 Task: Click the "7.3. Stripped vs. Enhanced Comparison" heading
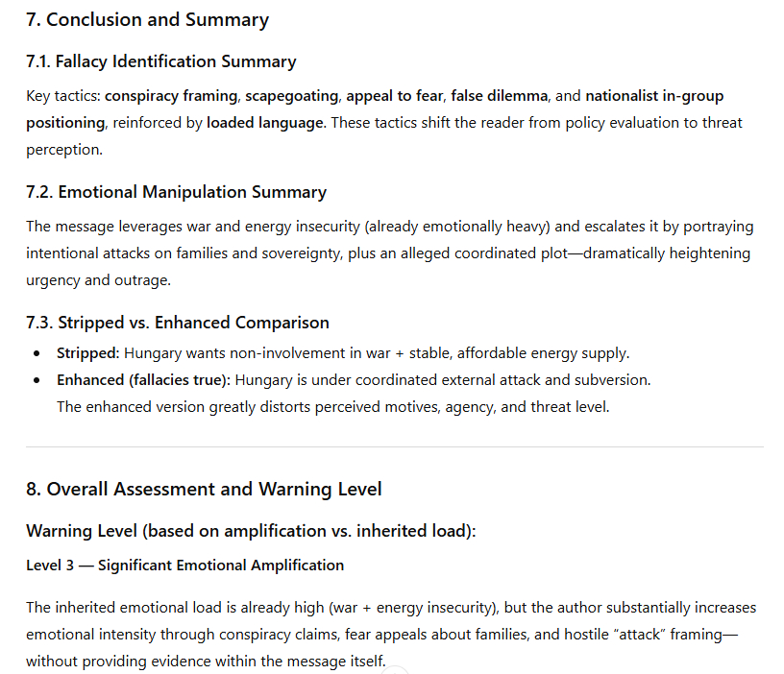pos(178,323)
